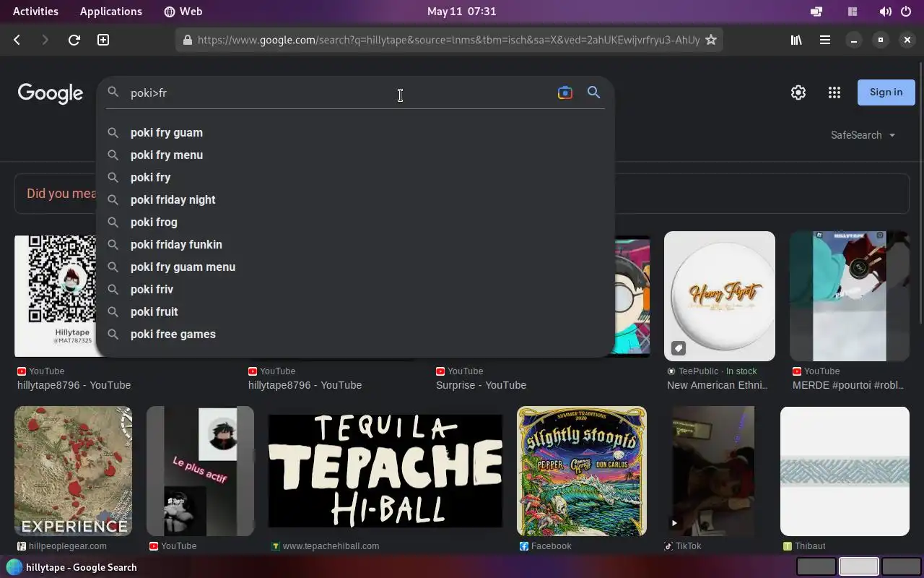Open the Tequila Tepache Hi-Ball image
The width and height of the screenshot is (924, 578).
(385, 471)
